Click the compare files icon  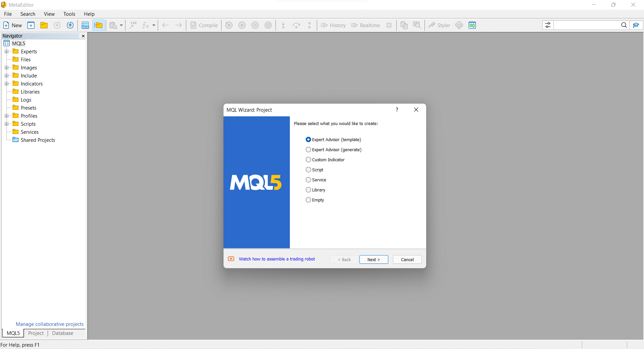(404, 25)
